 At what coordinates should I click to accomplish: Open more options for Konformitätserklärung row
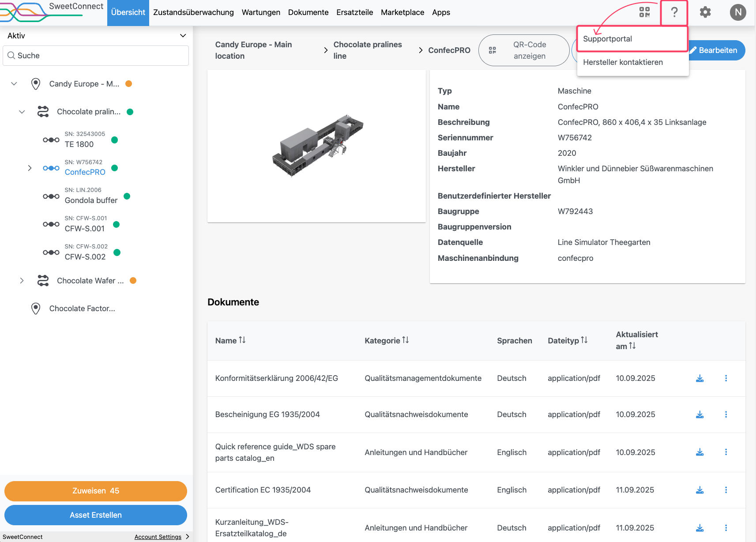[726, 378]
